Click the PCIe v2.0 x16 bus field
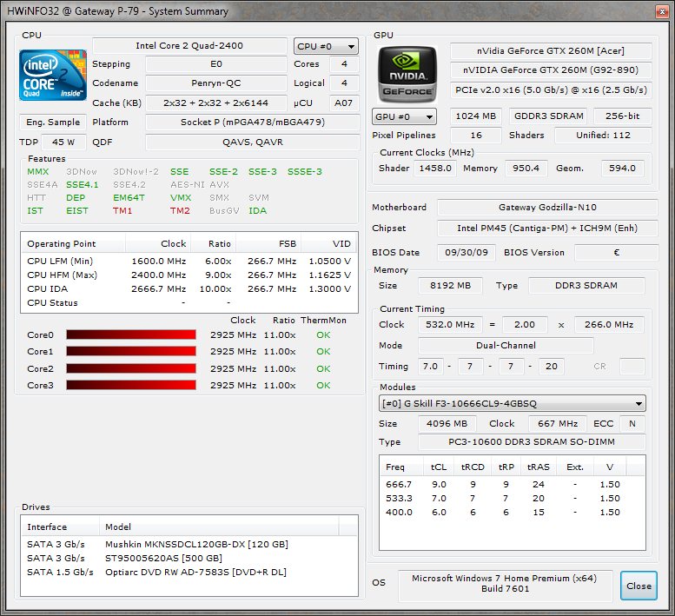Screen dimensions: 675x616 pyautogui.click(x=551, y=90)
